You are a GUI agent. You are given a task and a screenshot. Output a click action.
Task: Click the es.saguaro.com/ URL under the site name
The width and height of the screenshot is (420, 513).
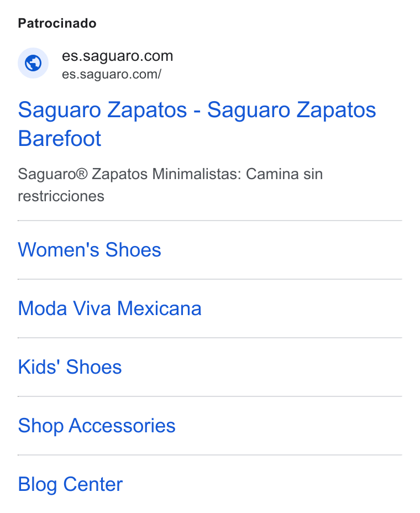tap(112, 74)
